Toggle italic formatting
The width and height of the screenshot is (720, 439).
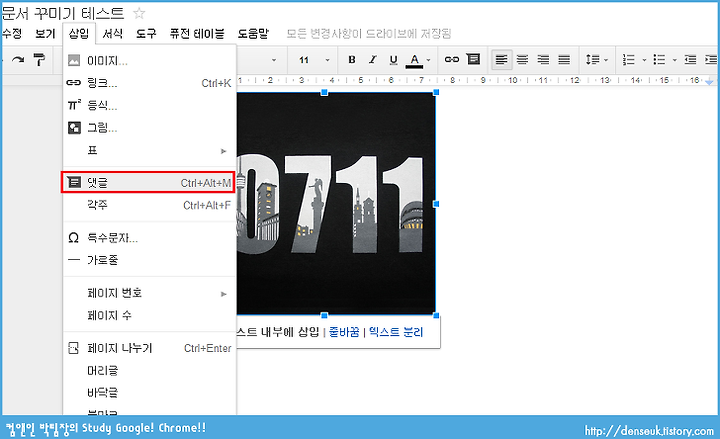(x=372, y=60)
